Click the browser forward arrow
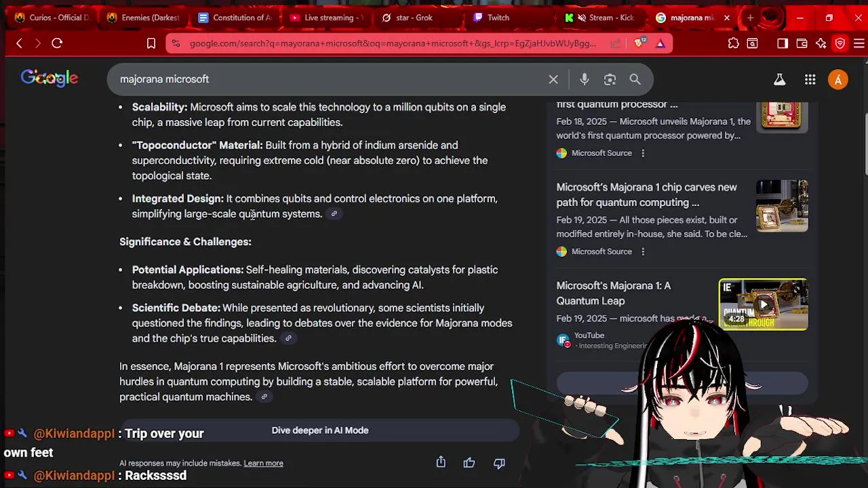Image resolution: width=868 pixels, height=488 pixels. coord(38,43)
